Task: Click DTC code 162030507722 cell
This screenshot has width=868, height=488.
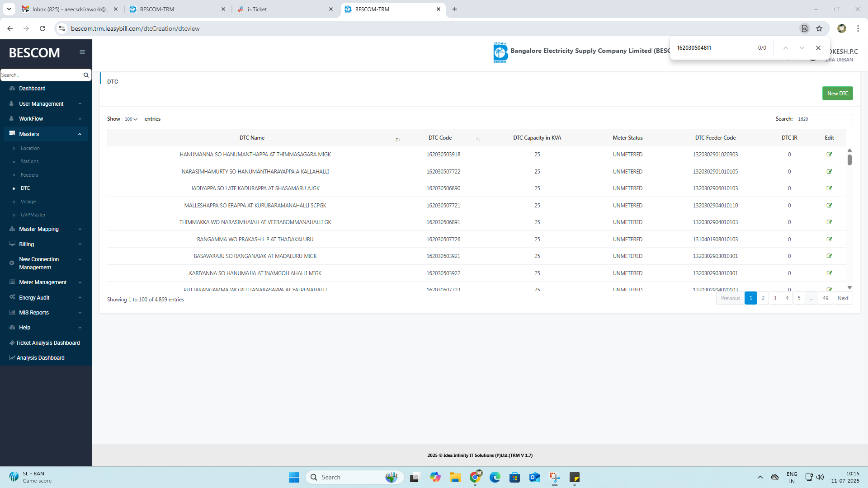Action: tap(443, 172)
